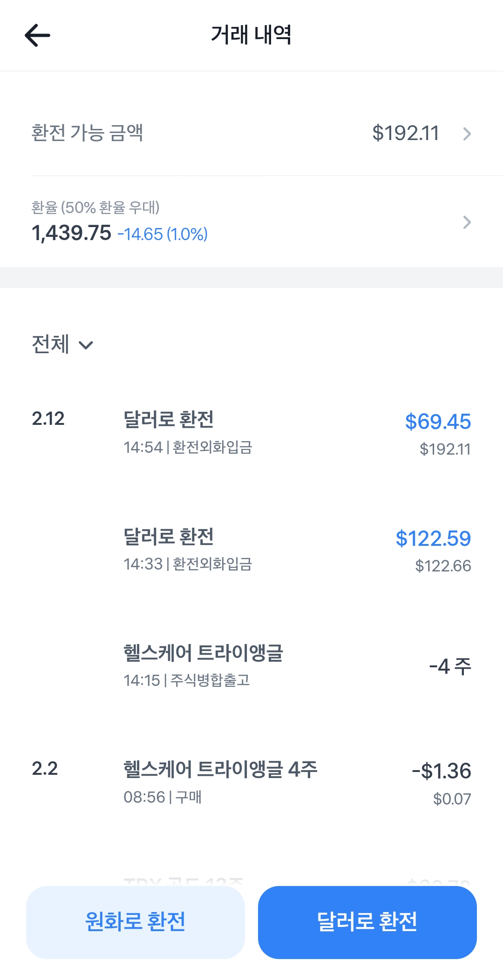
Task: Tap the 1,439.75 exchange rate value
Action: [x=72, y=233]
